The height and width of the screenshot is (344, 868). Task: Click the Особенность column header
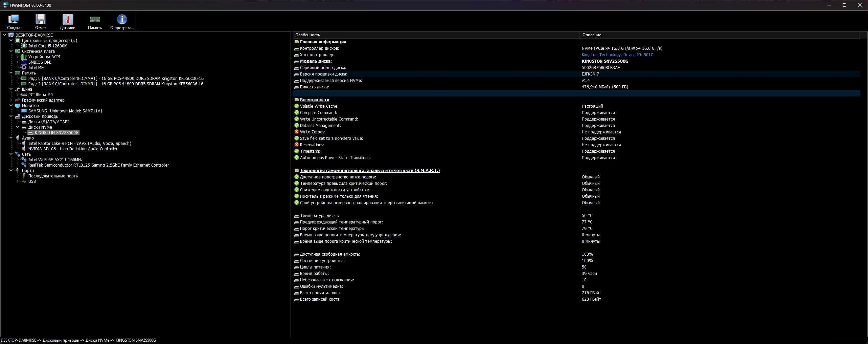(436, 35)
